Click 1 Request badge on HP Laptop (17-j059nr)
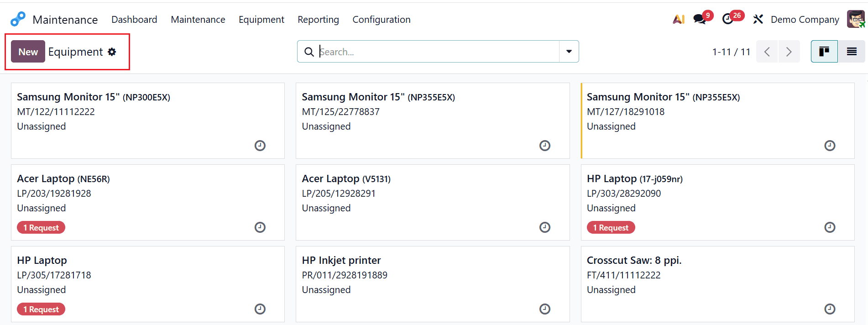Image resolution: width=868 pixels, height=325 pixels. (x=611, y=227)
